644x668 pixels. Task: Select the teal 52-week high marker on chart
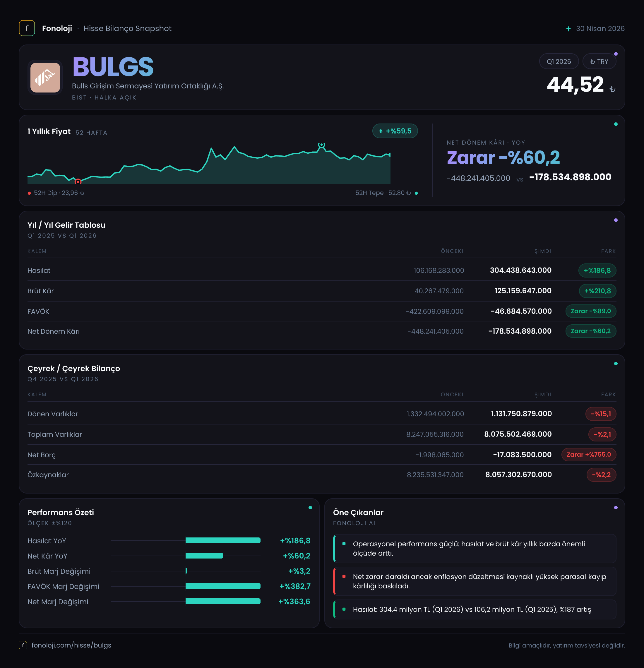(321, 145)
